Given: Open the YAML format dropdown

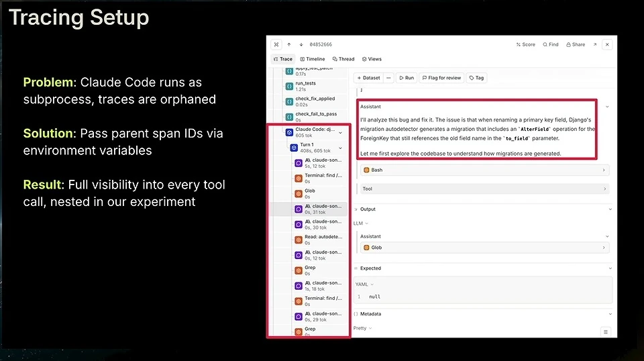Looking at the screenshot, I should click(364, 285).
